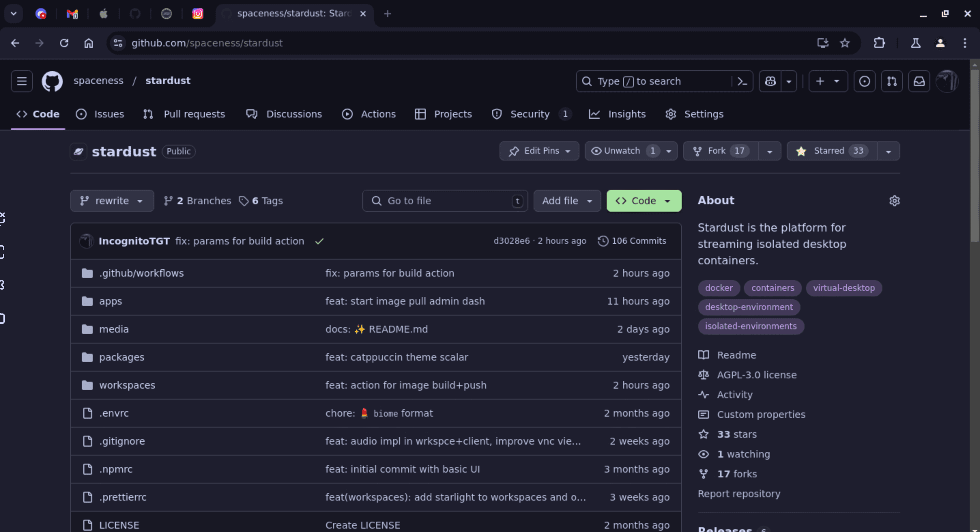View the 2 Branches link

coord(197,201)
